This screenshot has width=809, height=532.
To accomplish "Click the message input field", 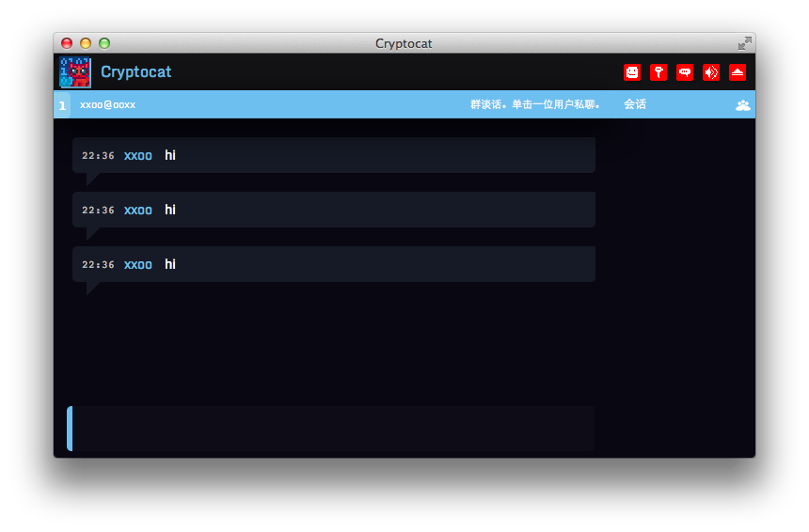I will tap(331, 429).
